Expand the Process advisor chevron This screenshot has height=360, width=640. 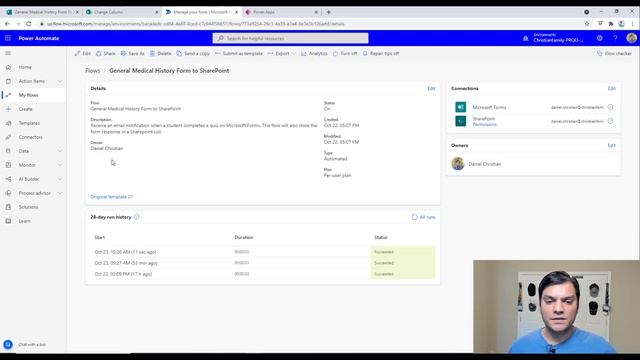tap(60, 193)
